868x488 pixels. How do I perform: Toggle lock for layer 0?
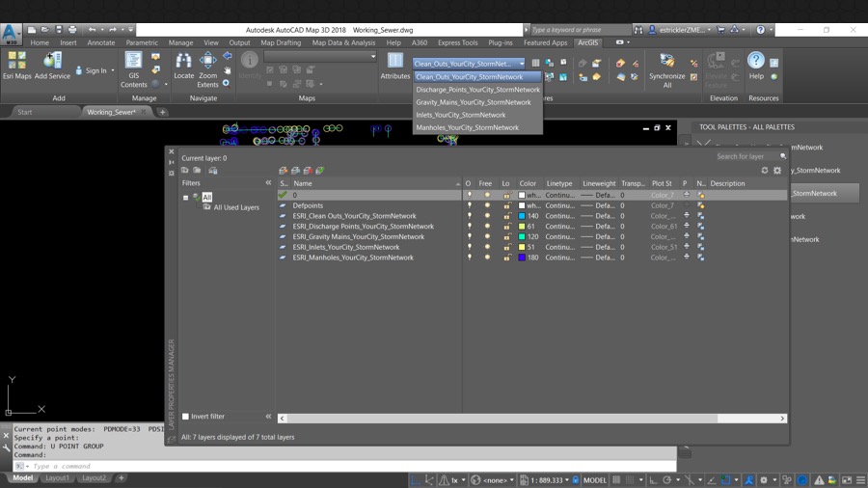pos(506,195)
